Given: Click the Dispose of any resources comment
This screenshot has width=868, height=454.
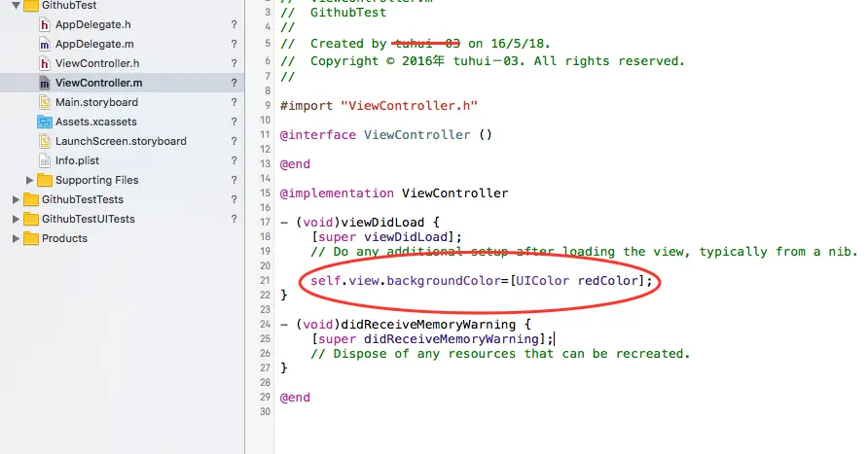Looking at the screenshot, I should pyautogui.click(x=500, y=354).
